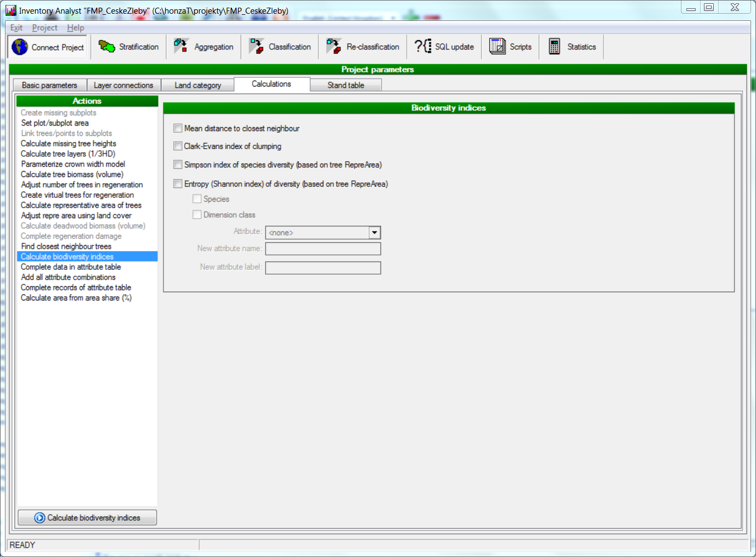Switch to the Stand table tab
756x557 pixels.
tap(345, 86)
